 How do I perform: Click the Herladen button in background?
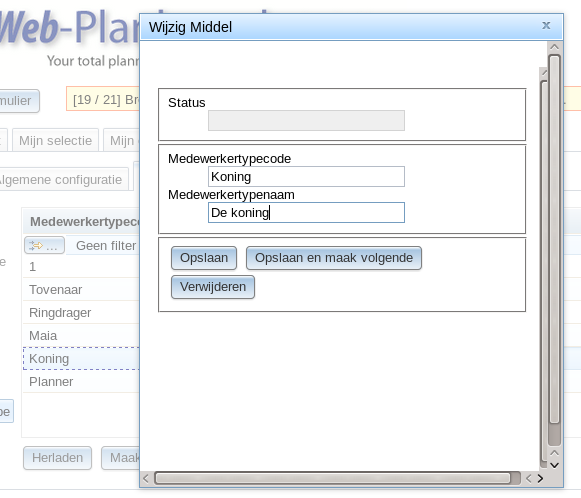pyautogui.click(x=57, y=458)
